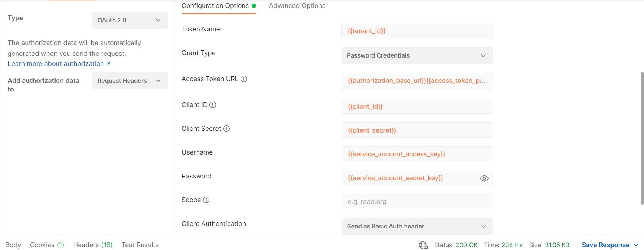Click the Scope info icon

point(206,200)
